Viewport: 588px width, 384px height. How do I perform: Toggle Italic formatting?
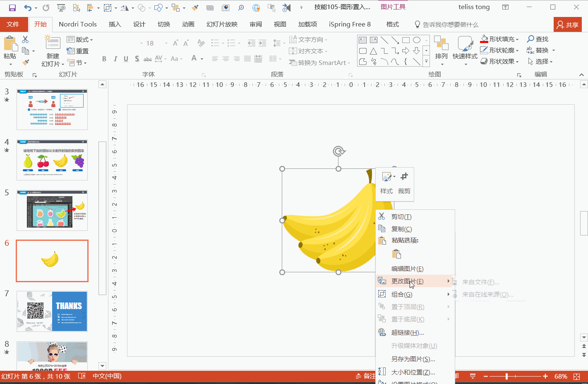pos(115,59)
